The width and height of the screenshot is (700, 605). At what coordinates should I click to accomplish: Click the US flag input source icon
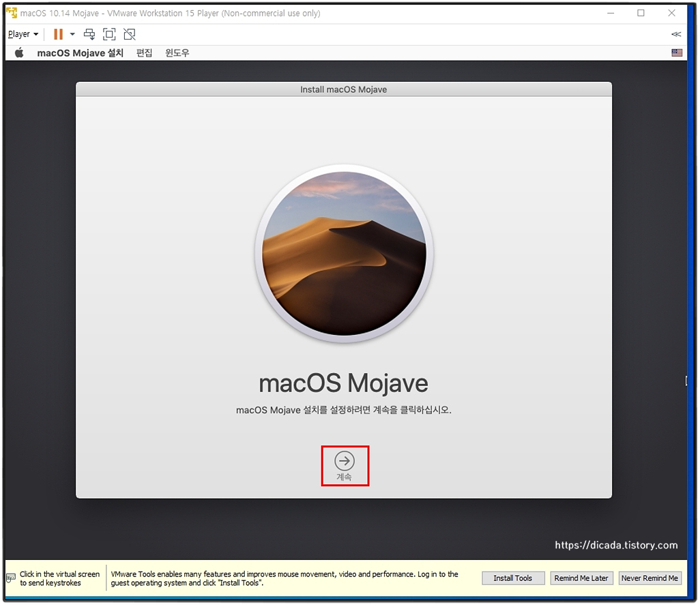677,53
